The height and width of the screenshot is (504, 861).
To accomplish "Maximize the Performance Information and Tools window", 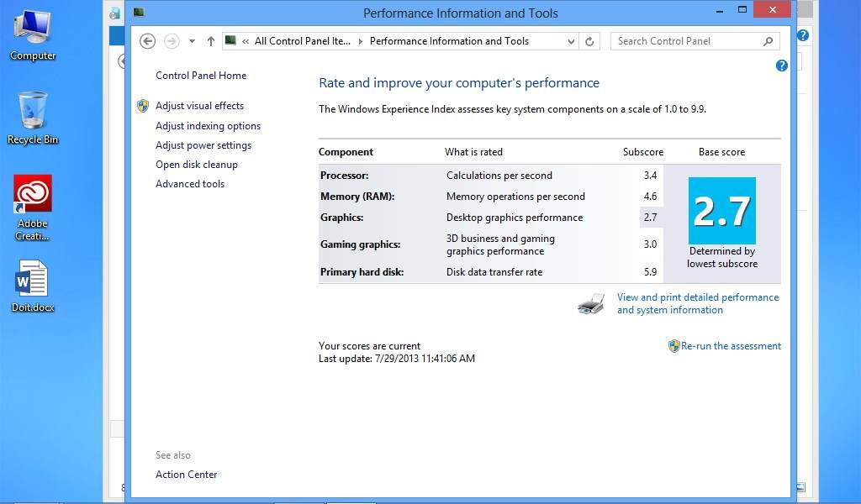I will [742, 10].
